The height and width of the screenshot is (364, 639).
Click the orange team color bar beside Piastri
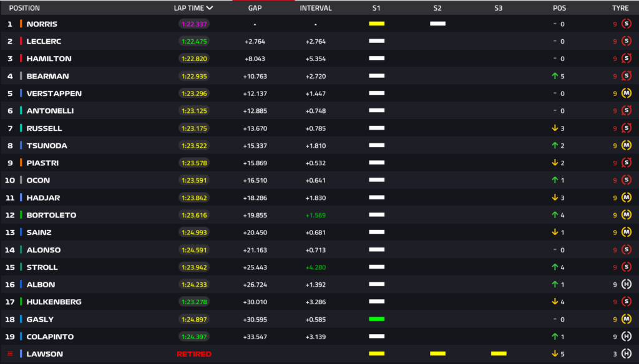[x=21, y=163]
